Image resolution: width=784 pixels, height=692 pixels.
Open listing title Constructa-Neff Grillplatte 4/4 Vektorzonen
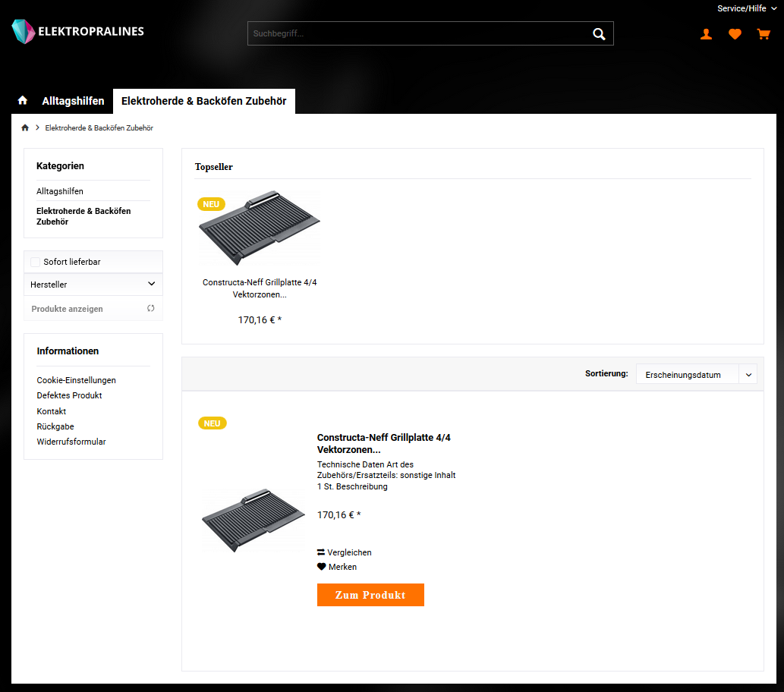[383, 443]
